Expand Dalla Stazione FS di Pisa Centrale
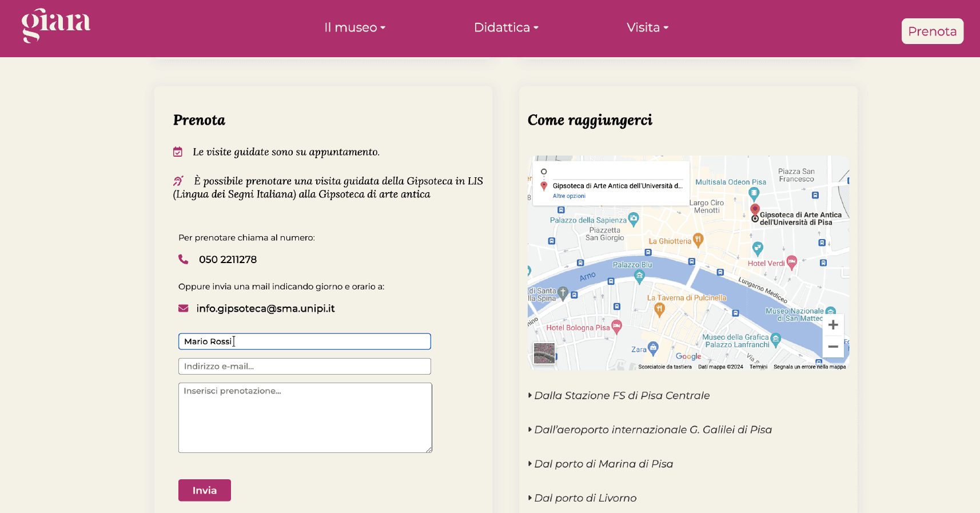Viewport: 980px width, 513px height. 622,396
